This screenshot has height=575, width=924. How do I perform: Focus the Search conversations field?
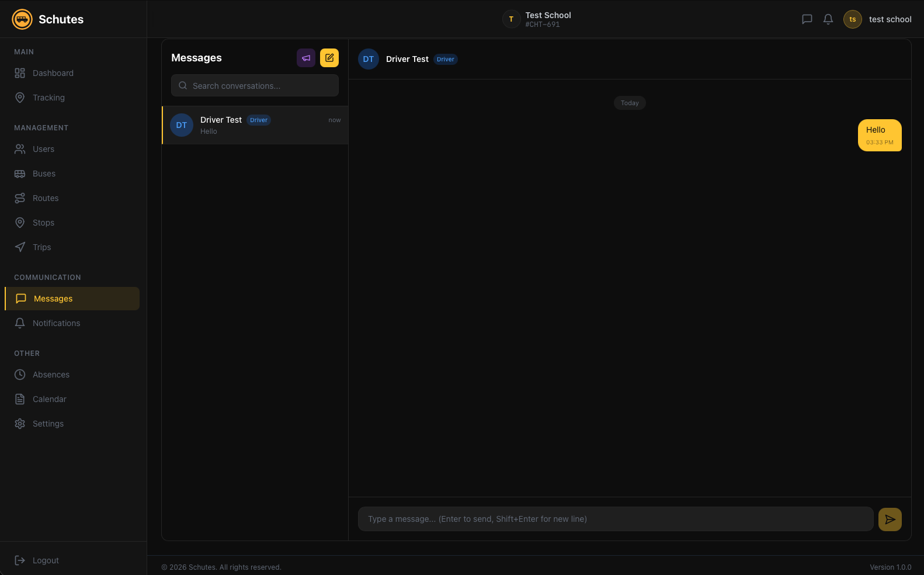coord(255,85)
